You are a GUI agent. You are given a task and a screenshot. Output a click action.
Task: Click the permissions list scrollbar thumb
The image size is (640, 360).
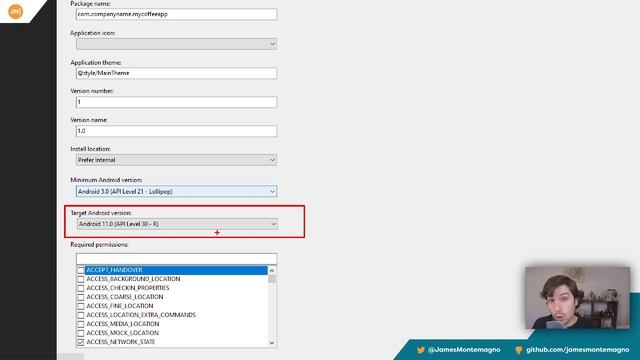272,279
